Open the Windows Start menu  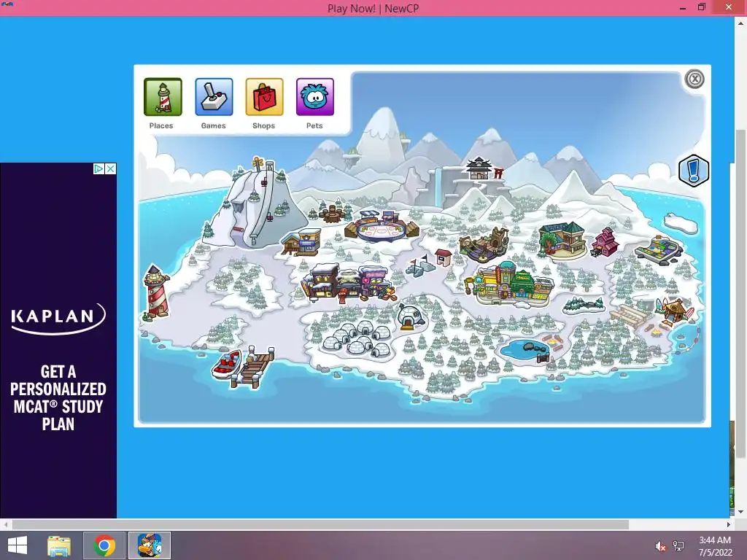point(18,545)
